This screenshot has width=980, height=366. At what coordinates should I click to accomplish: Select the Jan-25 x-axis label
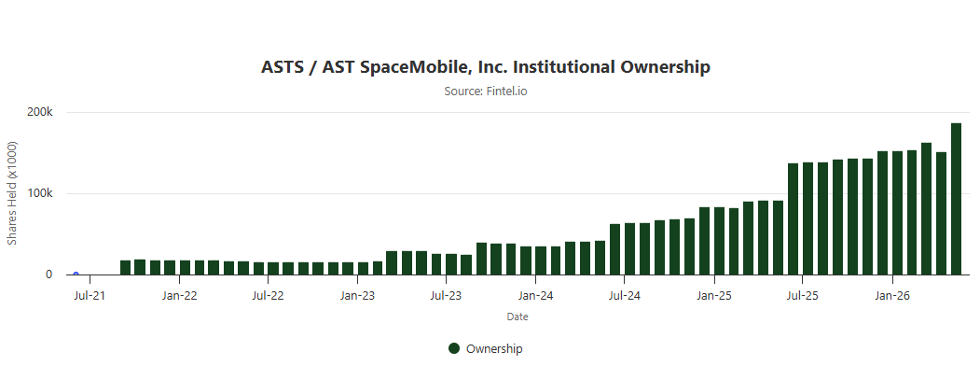[713, 295]
